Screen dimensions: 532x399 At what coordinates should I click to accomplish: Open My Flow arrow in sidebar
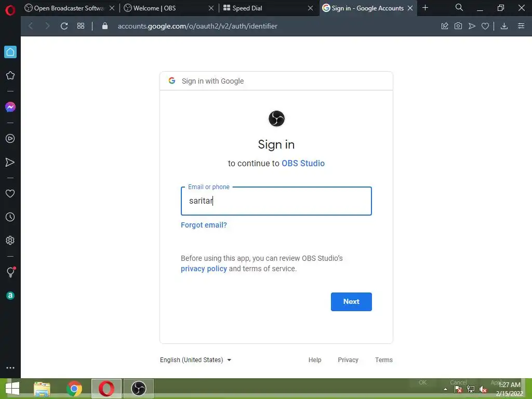click(x=10, y=162)
